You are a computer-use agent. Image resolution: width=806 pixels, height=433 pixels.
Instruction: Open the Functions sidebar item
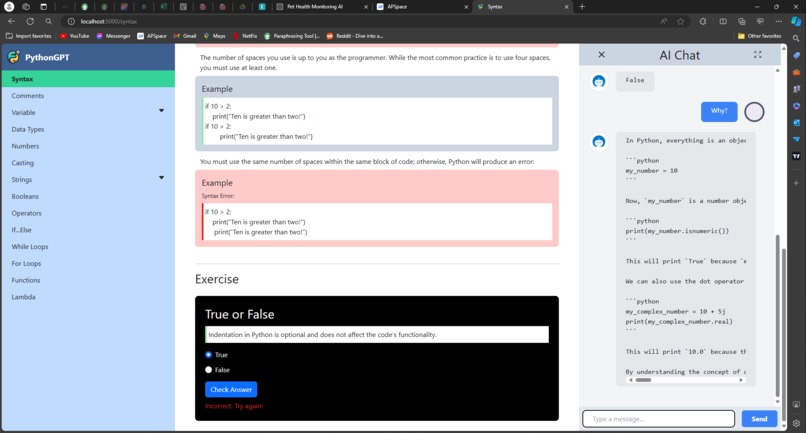(88, 280)
